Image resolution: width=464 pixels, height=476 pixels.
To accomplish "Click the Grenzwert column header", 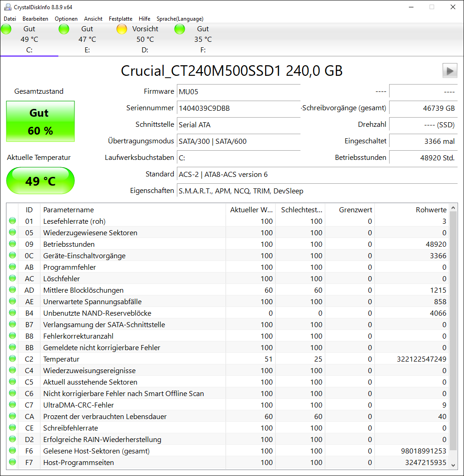I will (x=350, y=210).
